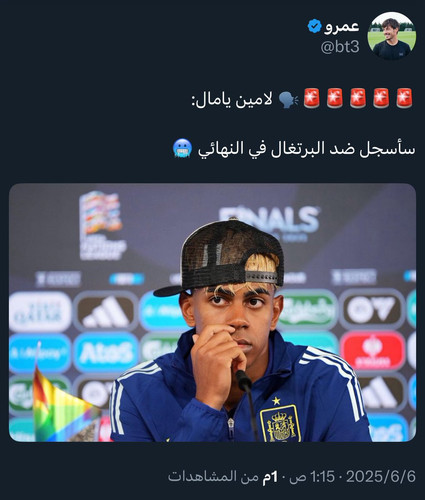425x500 pixels.
Task: Click the cold face emoji
Action: point(183,148)
